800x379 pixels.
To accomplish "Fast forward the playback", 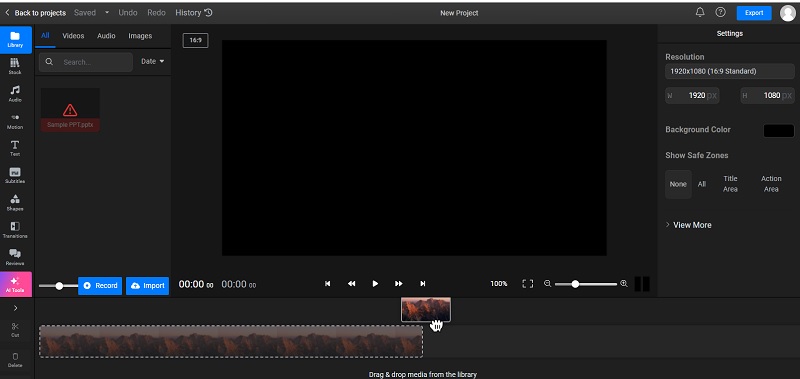I will tap(399, 284).
